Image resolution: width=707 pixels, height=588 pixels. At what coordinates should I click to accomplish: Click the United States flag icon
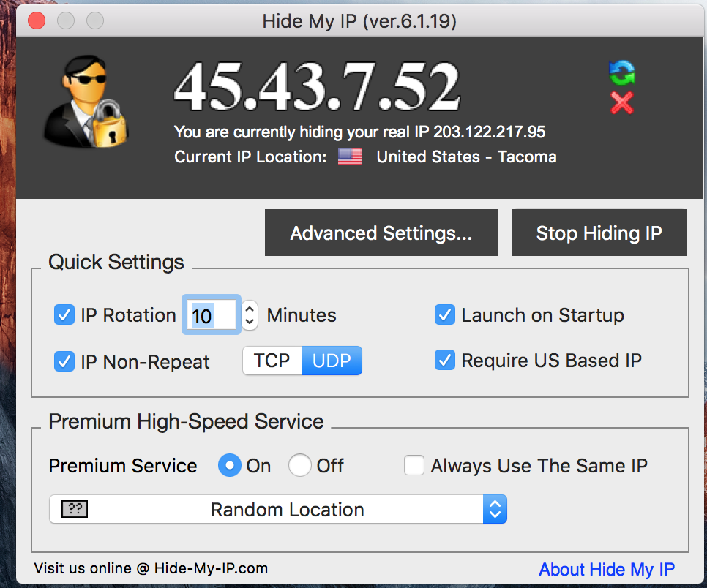click(x=350, y=157)
